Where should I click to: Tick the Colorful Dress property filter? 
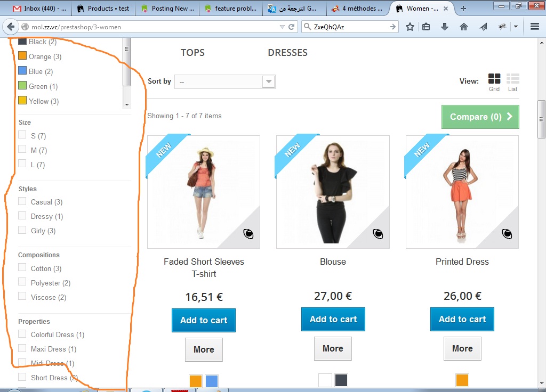point(22,334)
